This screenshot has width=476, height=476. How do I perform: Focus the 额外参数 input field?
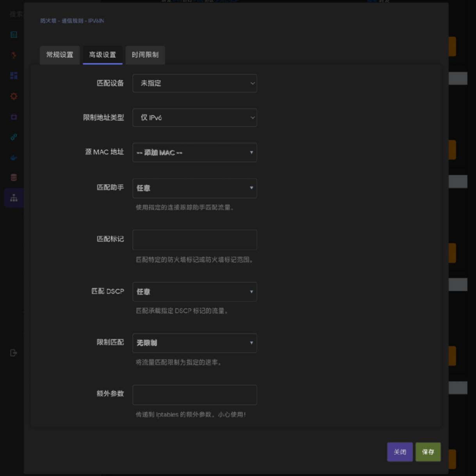click(x=195, y=395)
